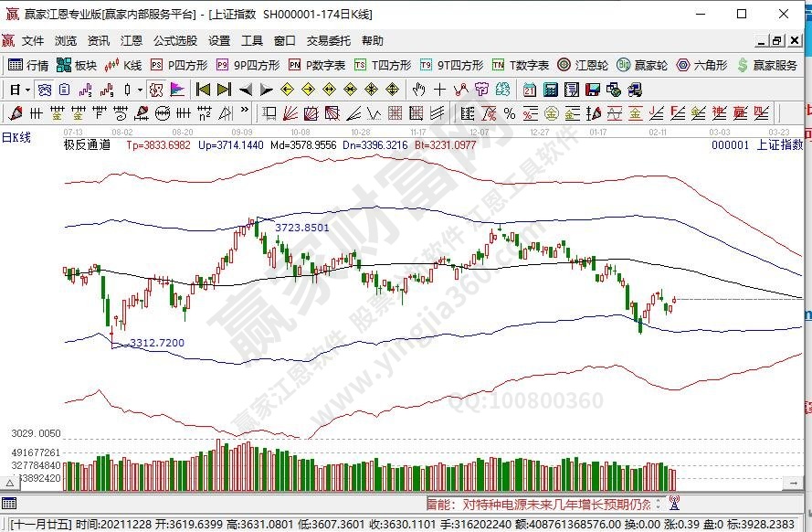Image resolution: width=812 pixels, height=532 pixels.
Task: Open the 行情 market quotes view
Action: click(x=28, y=65)
